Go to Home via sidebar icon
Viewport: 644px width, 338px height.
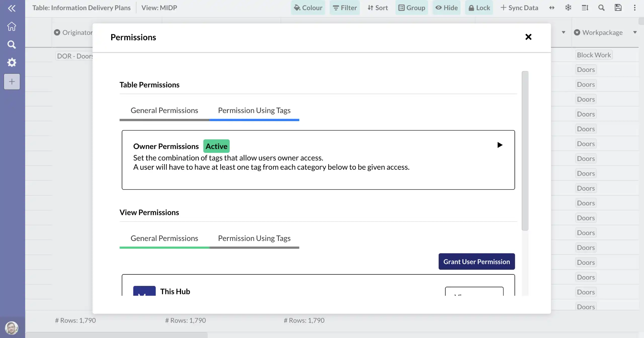[x=12, y=26]
